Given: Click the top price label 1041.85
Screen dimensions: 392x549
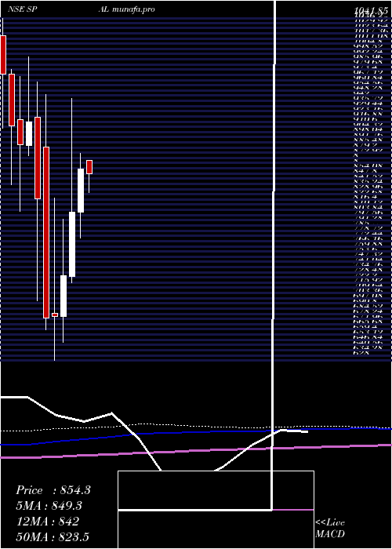Looking at the screenshot, I should pos(371,10).
